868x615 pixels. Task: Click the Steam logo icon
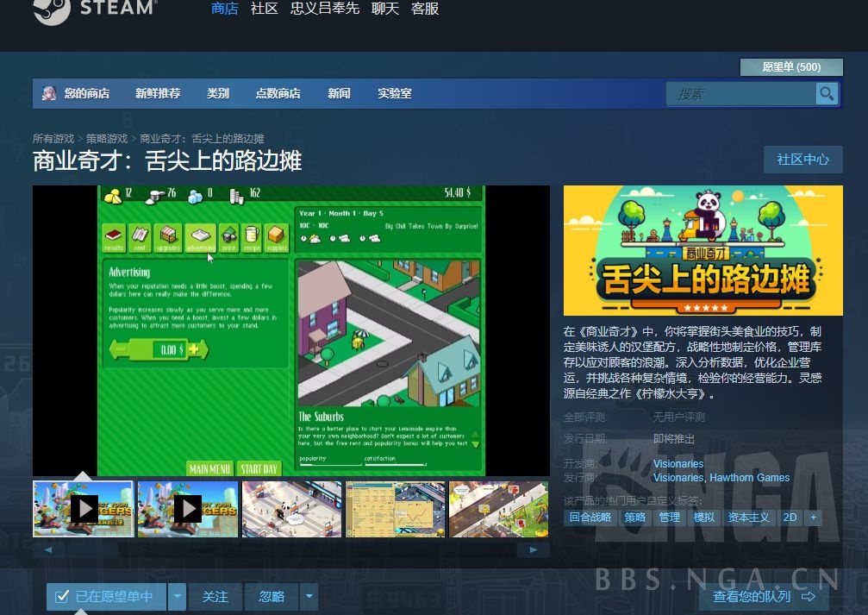coord(52,10)
